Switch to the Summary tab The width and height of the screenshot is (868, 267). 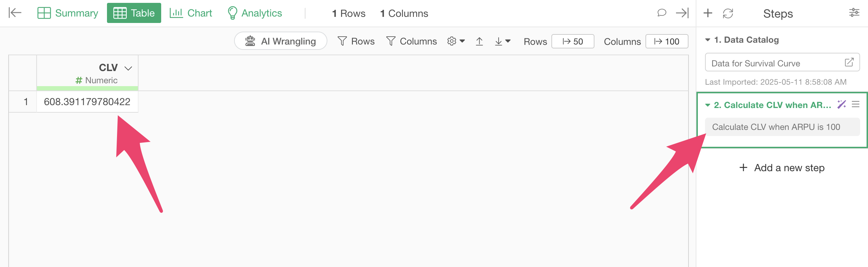click(x=68, y=13)
